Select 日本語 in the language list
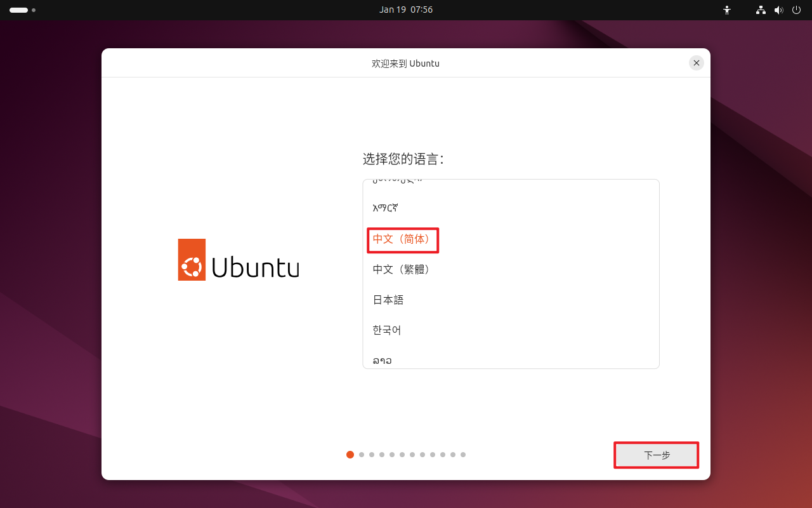812x508 pixels. point(388,300)
